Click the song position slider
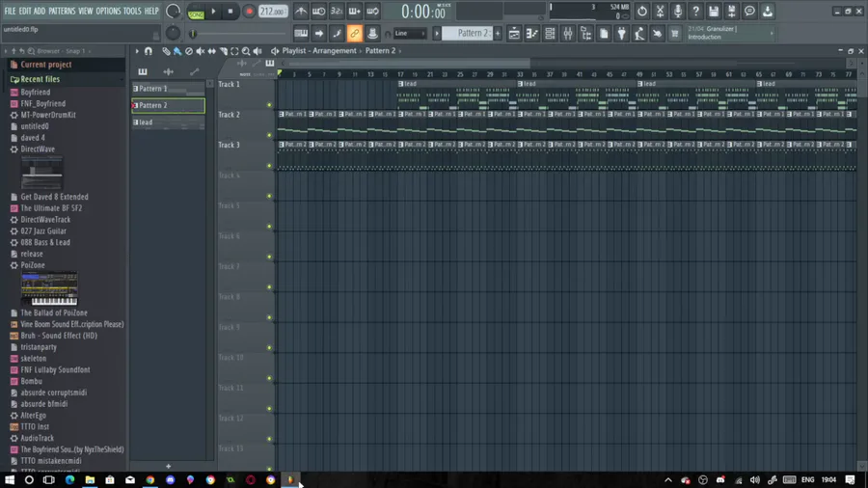This screenshot has height=488, width=868. click(x=238, y=34)
